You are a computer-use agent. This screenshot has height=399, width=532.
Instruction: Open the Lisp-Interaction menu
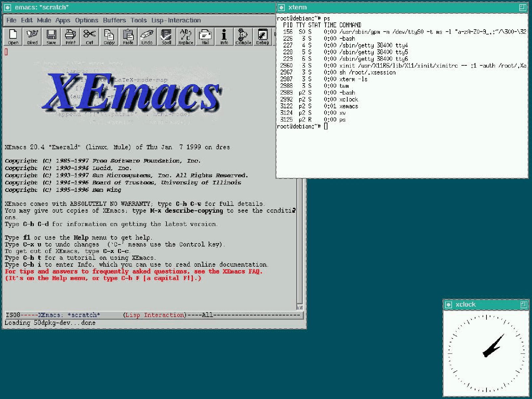pos(176,20)
